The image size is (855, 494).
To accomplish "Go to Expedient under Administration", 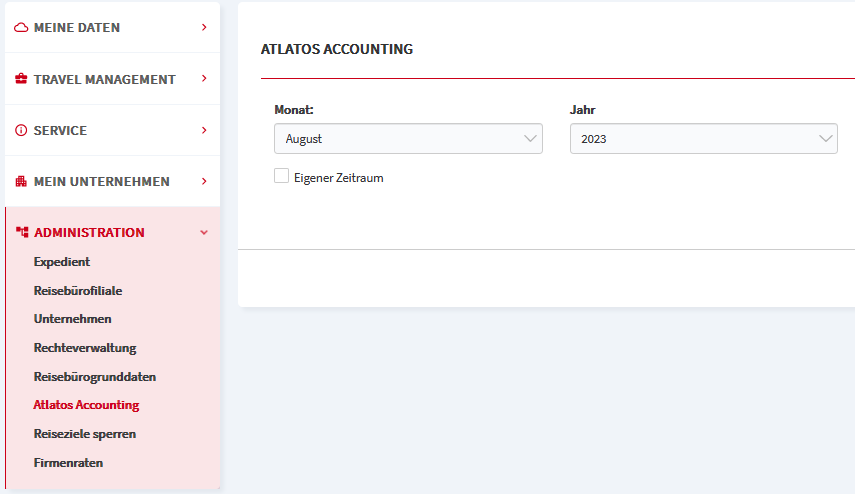I will [x=62, y=262].
